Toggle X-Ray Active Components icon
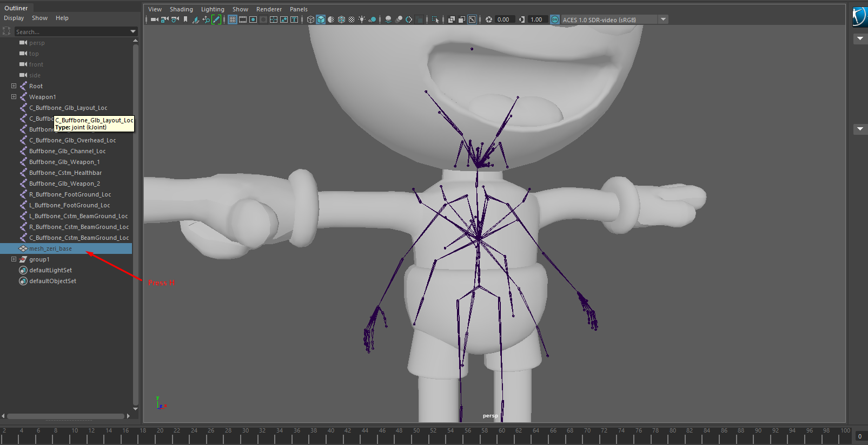The height and width of the screenshot is (445, 868). pyautogui.click(x=462, y=19)
